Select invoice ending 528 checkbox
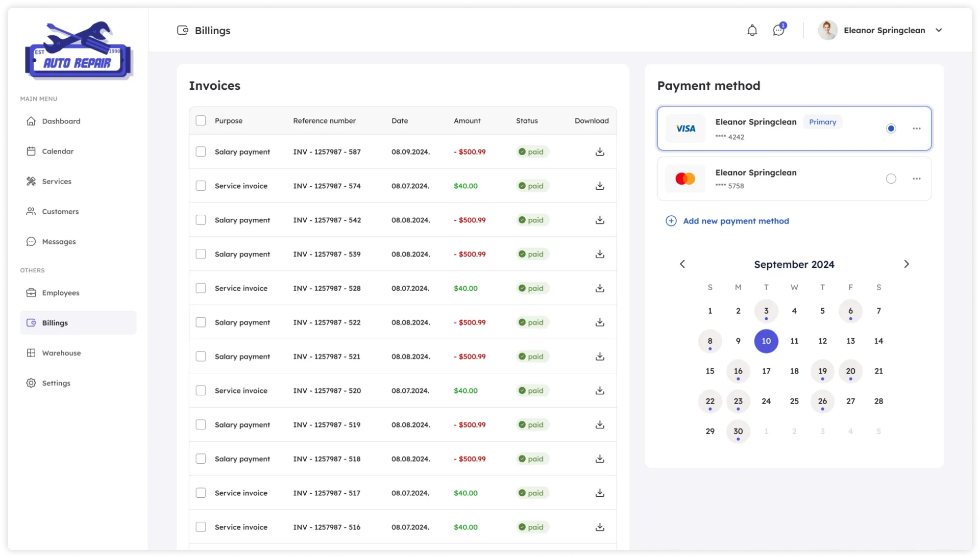This screenshot has width=980, height=558. [201, 288]
